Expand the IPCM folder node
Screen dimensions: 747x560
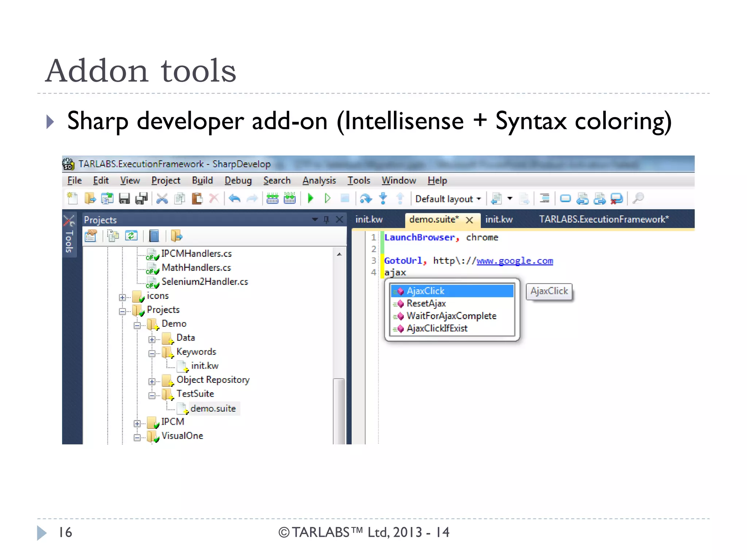(x=137, y=424)
